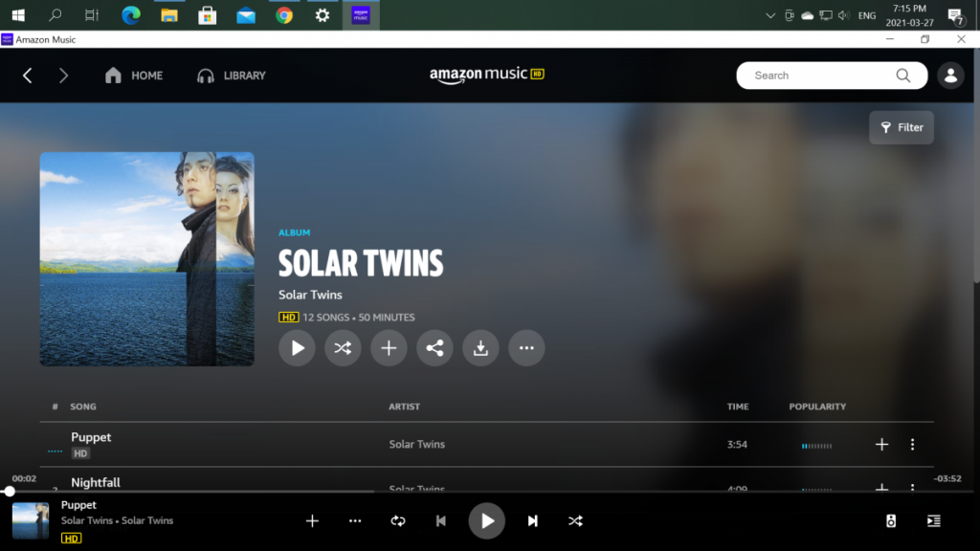Viewport: 980px width, 551px height.
Task: Click the HD badge on Puppet row
Action: tap(80, 453)
